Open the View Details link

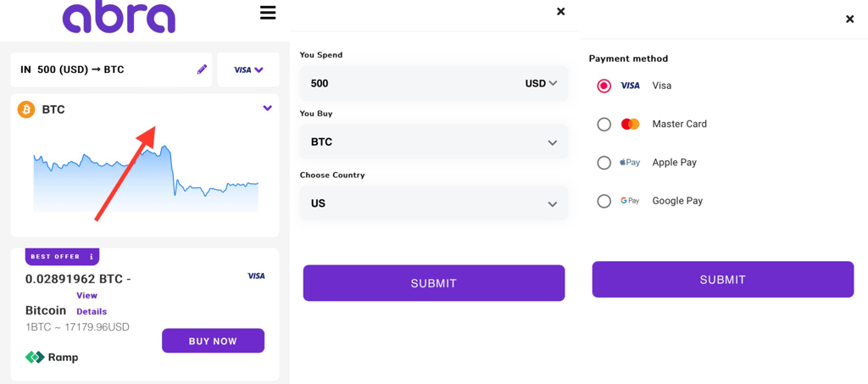pos(91,303)
